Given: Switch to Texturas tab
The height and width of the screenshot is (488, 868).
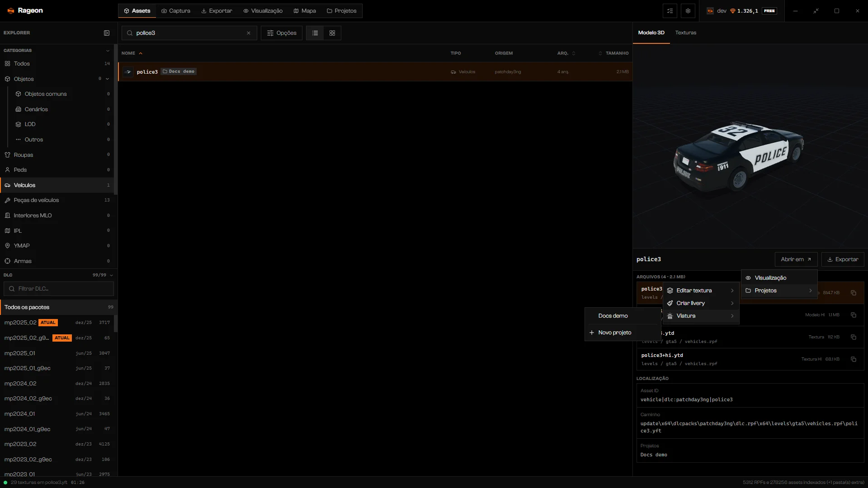Looking at the screenshot, I should [x=685, y=33].
